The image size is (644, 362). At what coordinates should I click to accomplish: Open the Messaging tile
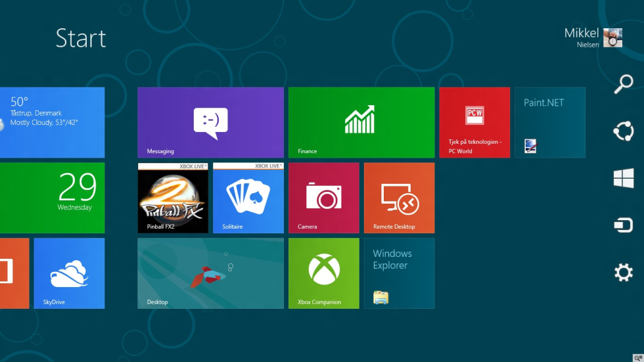210,122
